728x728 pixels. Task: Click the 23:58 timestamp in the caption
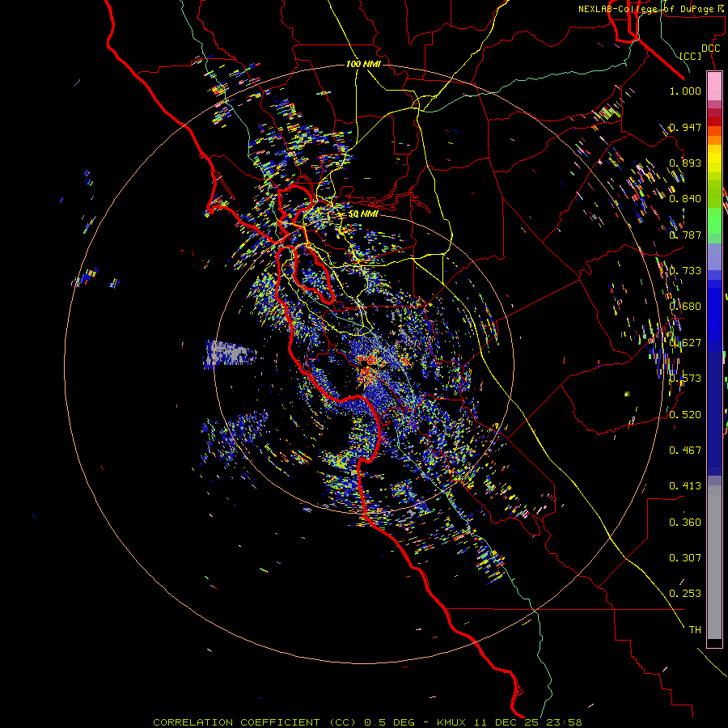(565, 722)
